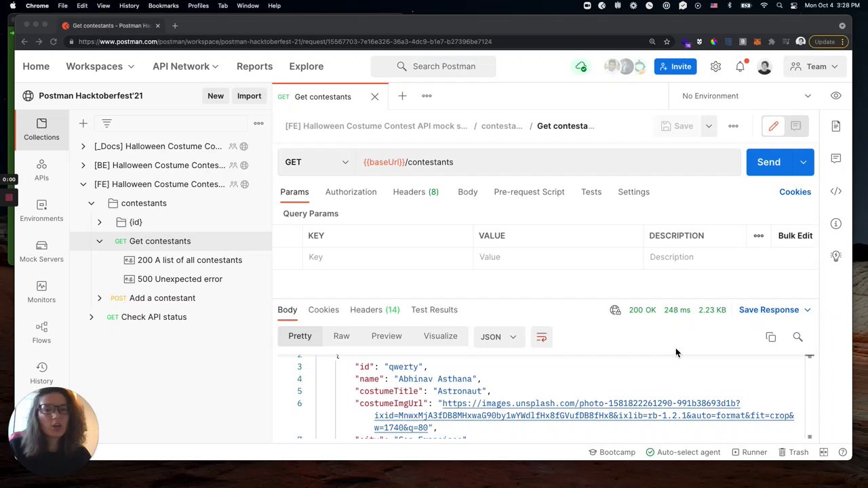Screen dimensions: 868x488
Task: Open the Cookies link
Action: (x=795, y=192)
